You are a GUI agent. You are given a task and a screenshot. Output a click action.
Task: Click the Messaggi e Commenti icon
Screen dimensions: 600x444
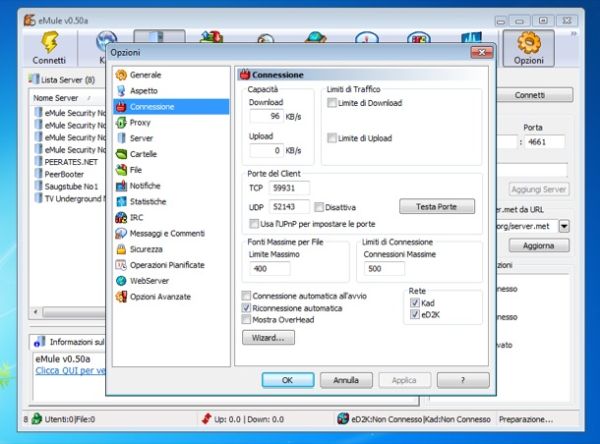click(x=121, y=233)
